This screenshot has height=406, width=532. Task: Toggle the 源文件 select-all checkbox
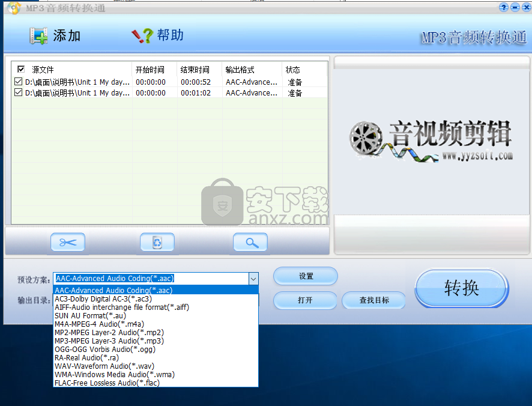click(x=21, y=69)
